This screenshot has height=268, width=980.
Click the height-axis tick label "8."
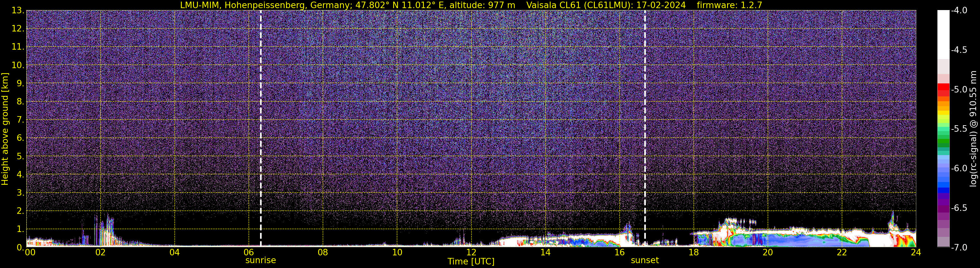[x=20, y=102]
